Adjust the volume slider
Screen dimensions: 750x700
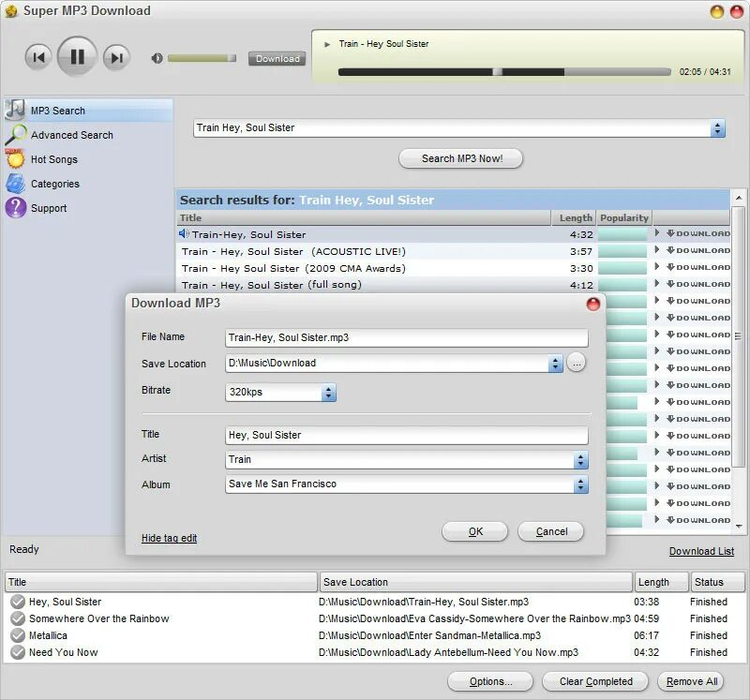pos(202,58)
